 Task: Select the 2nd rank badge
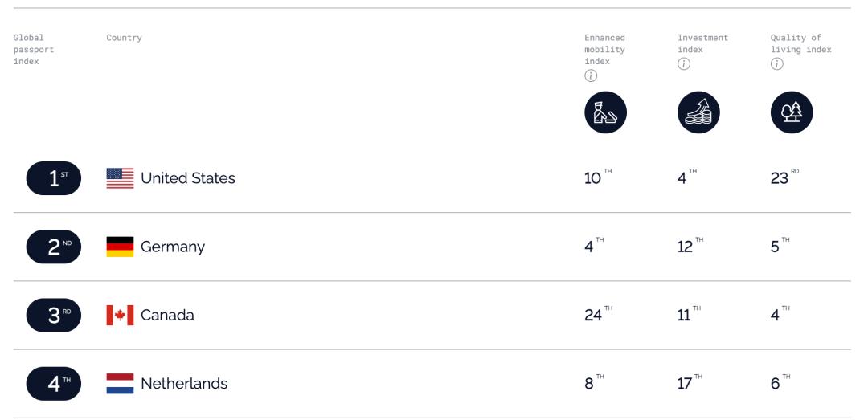54,247
